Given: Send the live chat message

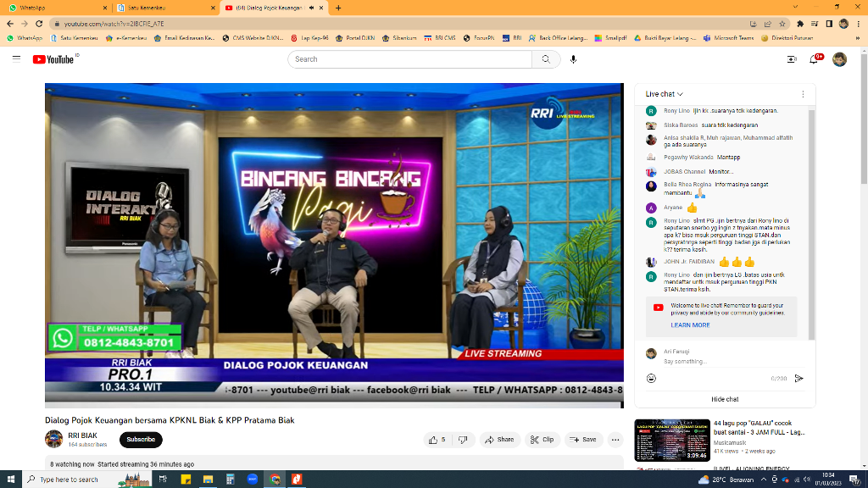Looking at the screenshot, I should (798, 378).
